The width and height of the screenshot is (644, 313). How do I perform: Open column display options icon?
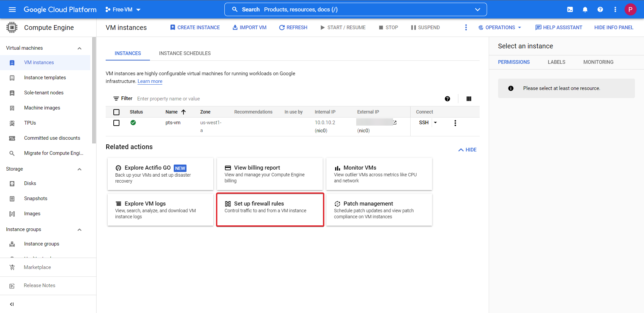tap(469, 99)
